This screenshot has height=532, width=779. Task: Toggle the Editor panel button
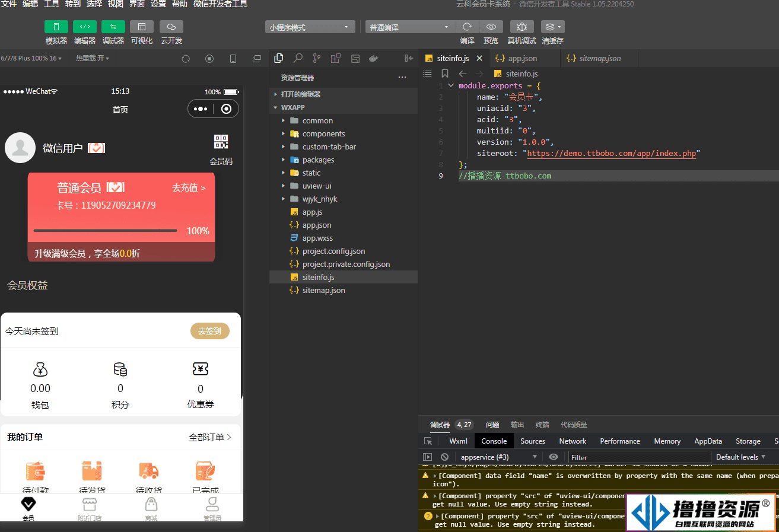[85, 27]
